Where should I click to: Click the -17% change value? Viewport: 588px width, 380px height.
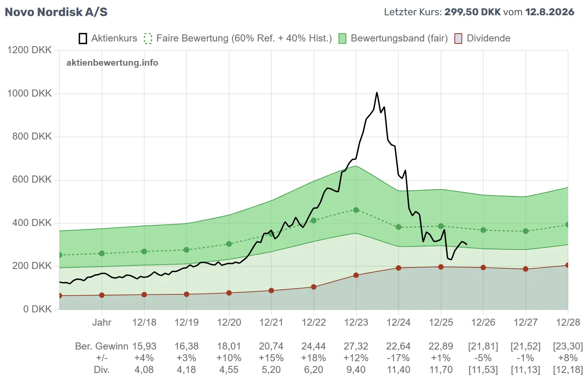tap(398, 358)
